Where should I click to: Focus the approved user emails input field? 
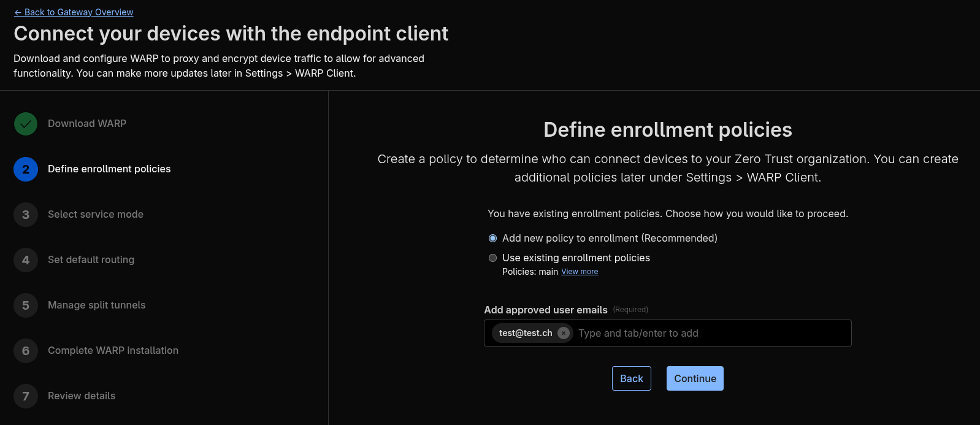coord(711,333)
